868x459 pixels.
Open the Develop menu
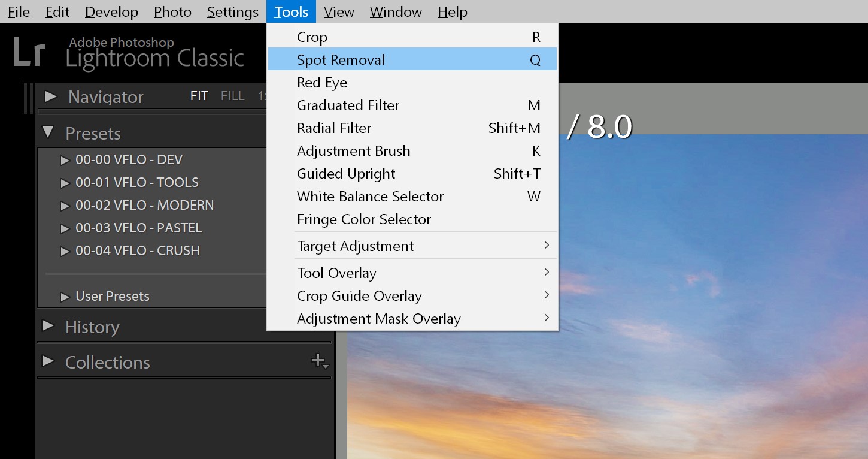pos(111,11)
